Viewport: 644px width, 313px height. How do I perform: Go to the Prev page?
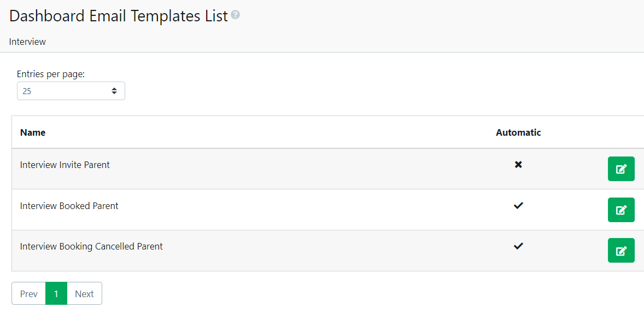coord(28,294)
